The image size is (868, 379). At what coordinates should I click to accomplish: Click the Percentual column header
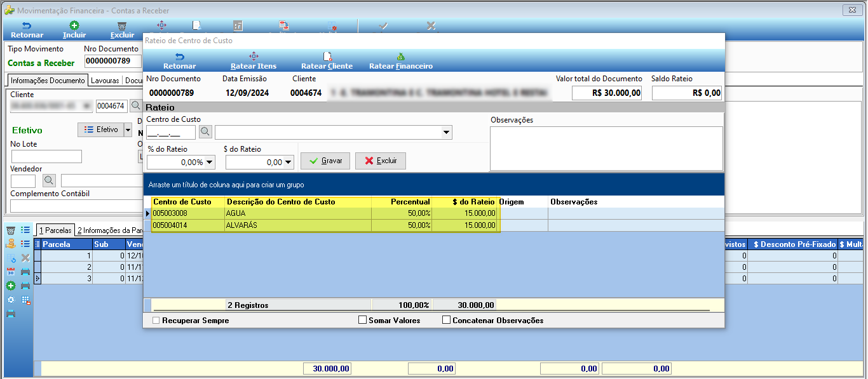click(402, 202)
